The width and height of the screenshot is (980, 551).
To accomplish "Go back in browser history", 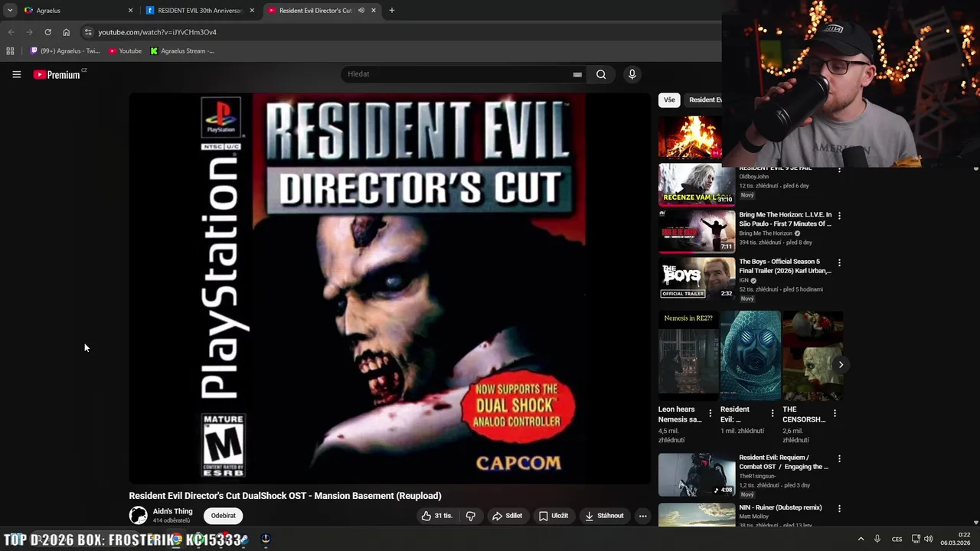I will pyautogui.click(x=11, y=32).
